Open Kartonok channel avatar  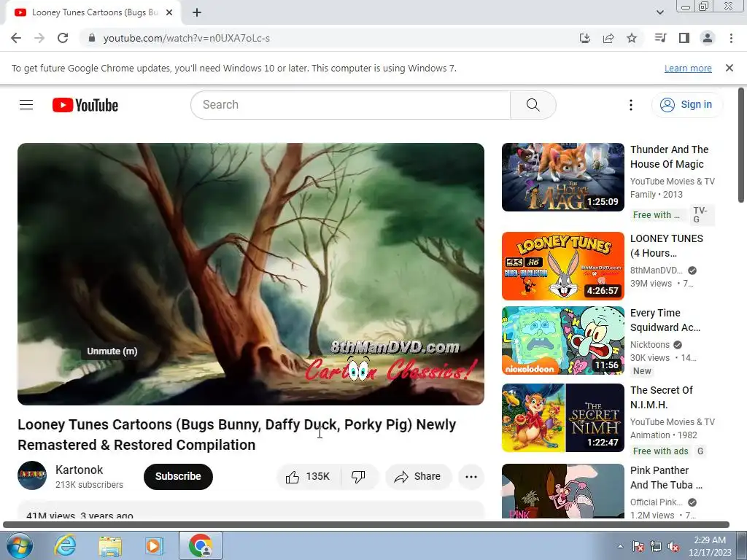click(x=32, y=475)
